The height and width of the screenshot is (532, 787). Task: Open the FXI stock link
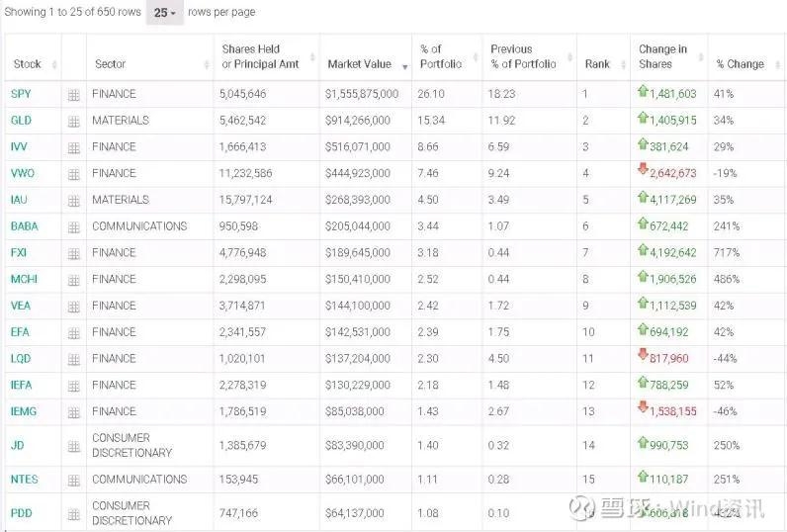click(x=19, y=253)
